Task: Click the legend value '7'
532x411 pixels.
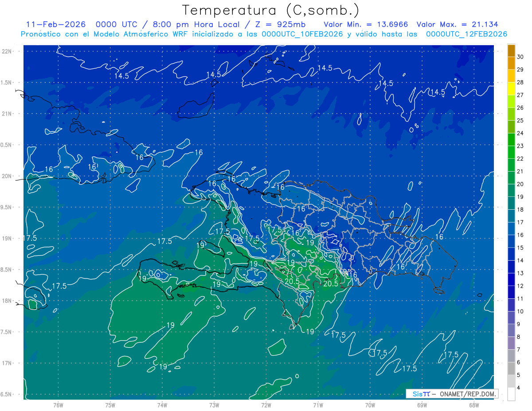Action: (519, 350)
